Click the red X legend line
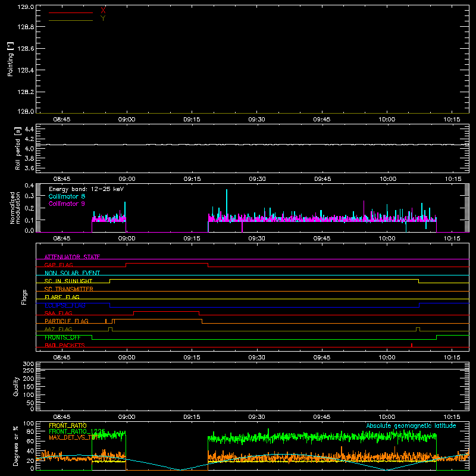 tap(71, 12)
